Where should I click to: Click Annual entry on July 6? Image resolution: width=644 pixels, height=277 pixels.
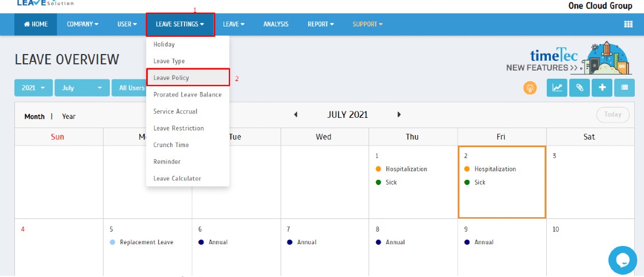(213, 242)
